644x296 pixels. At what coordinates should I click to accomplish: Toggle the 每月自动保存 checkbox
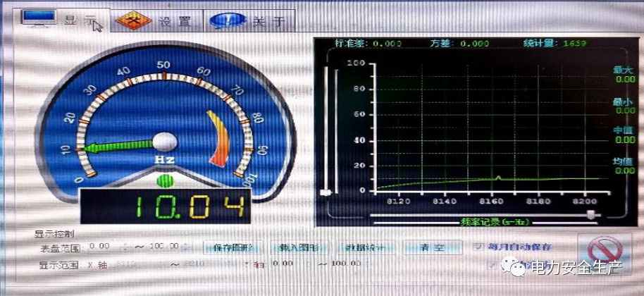click(x=479, y=247)
